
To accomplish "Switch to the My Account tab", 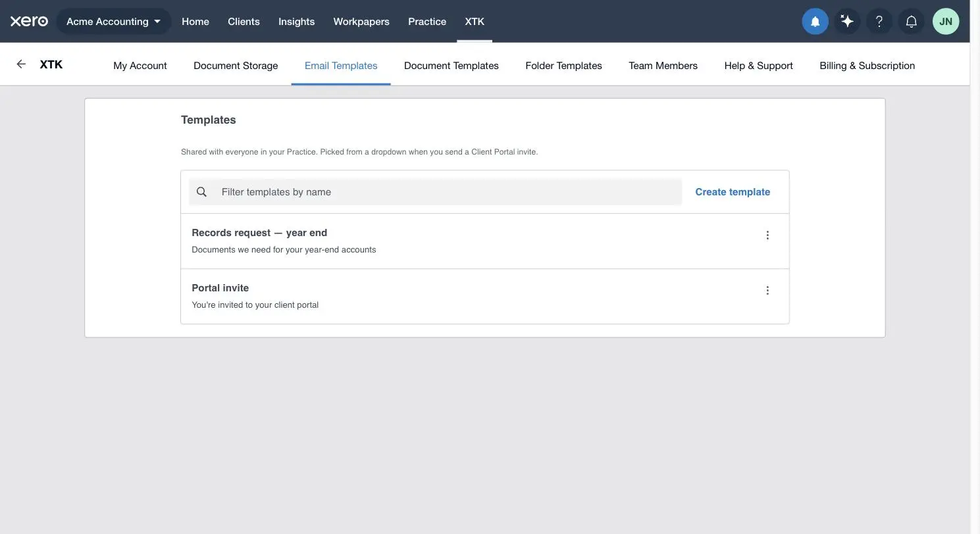I will (x=140, y=65).
